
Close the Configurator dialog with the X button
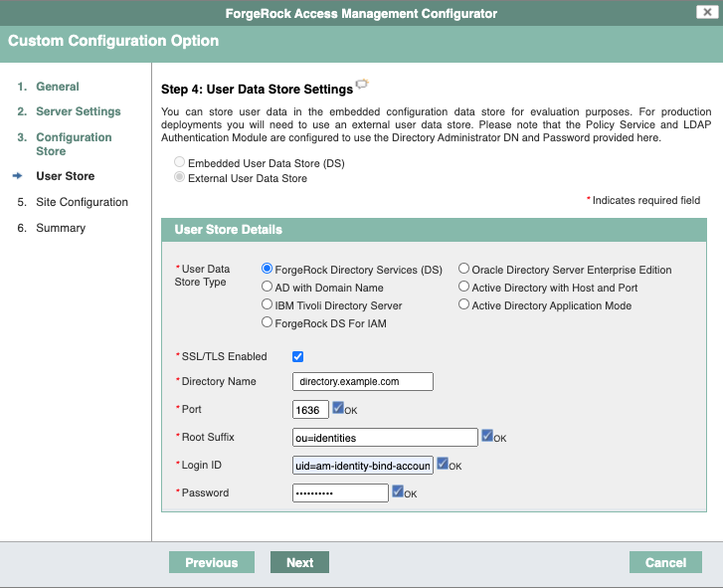point(707,12)
